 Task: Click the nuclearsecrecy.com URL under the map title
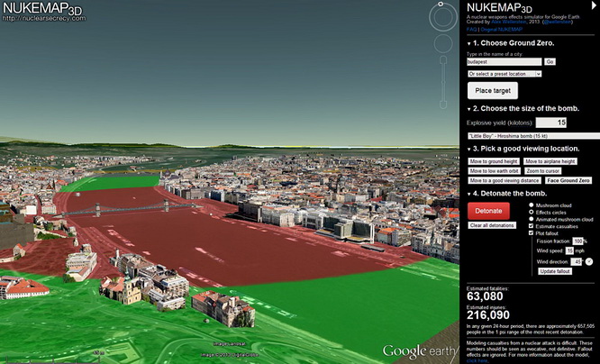coord(43,18)
